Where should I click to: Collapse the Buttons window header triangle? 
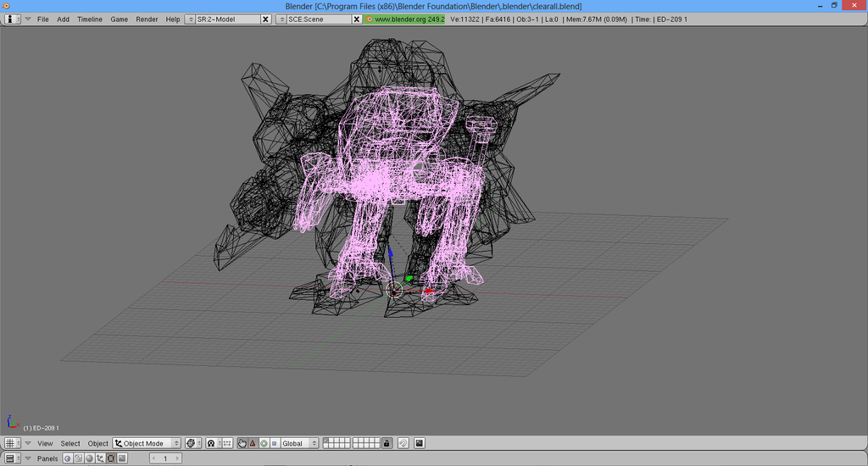tap(28, 458)
